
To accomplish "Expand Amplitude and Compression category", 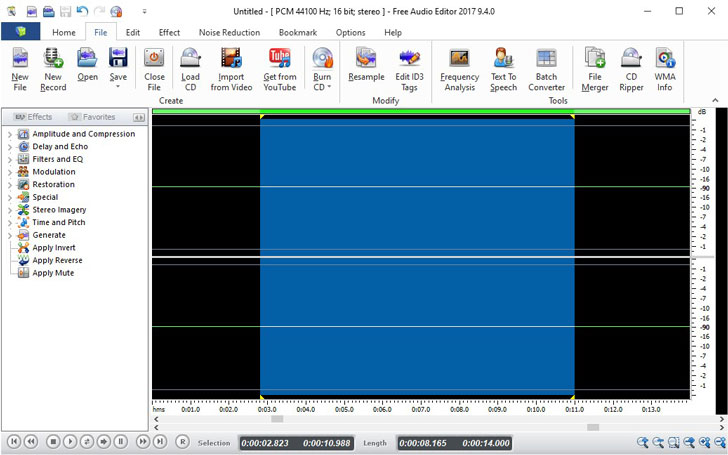I will [x=10, y=134].
